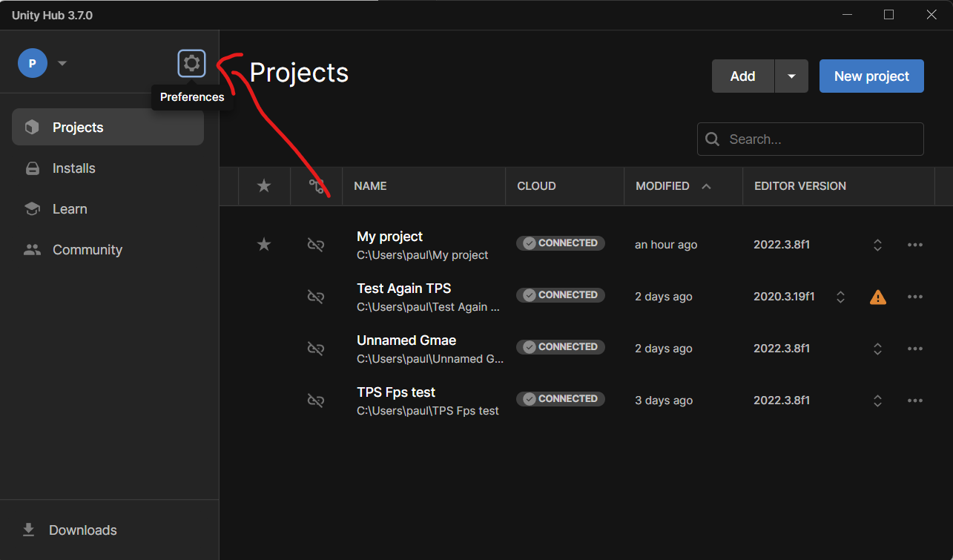Sort projects by MODIFIED column

coord(662,186)
